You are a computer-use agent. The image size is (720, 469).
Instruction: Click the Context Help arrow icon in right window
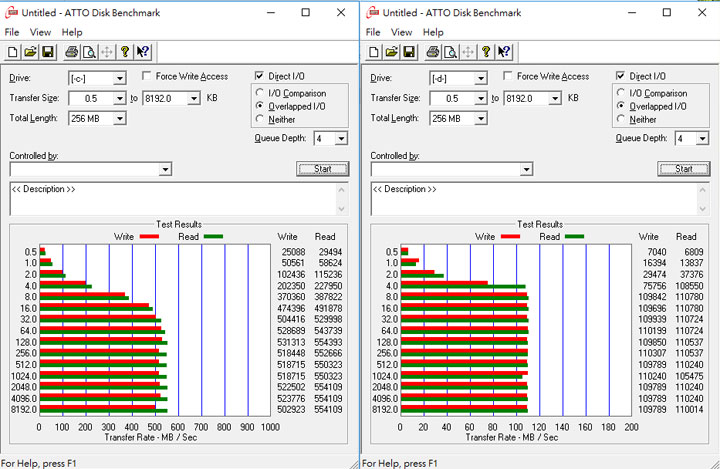pos(504,52)
